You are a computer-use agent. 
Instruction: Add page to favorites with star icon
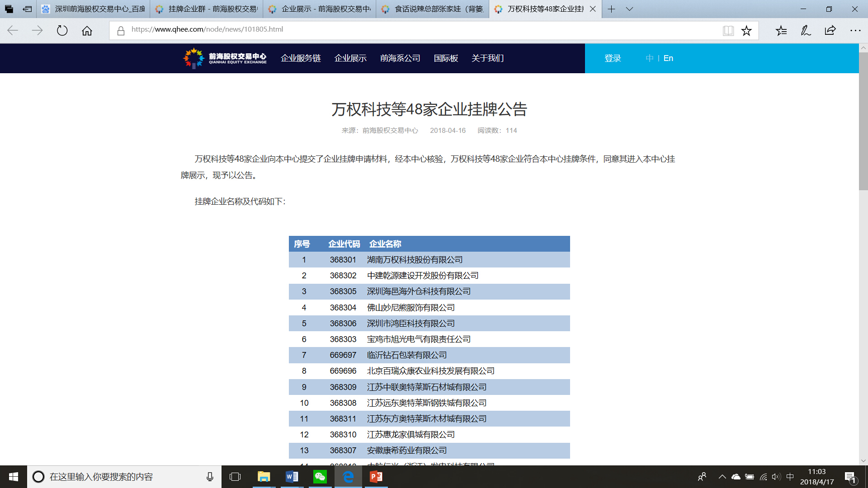746,31
